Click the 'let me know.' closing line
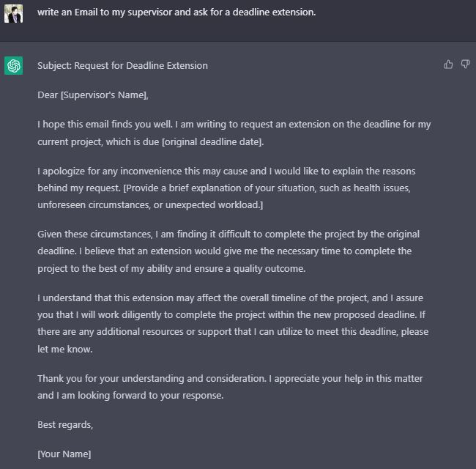 pyautogui.click(x=65, y=349)
